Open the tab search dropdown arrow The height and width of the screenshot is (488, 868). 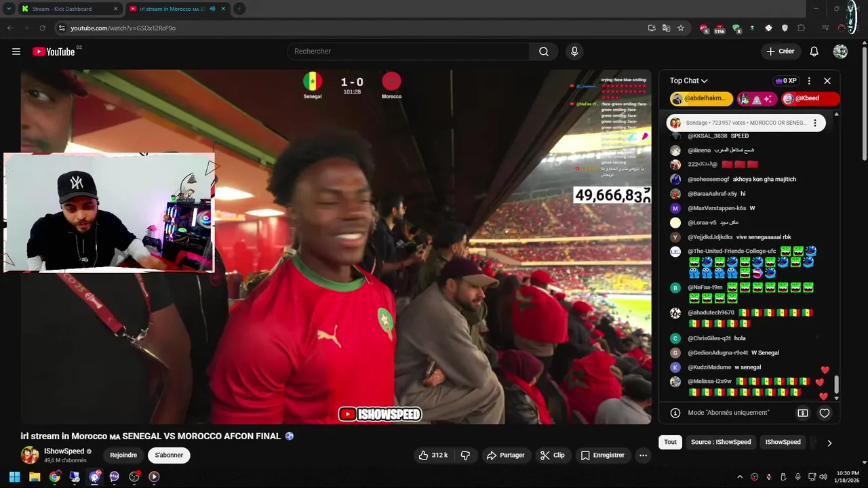(x=9, y=9)
